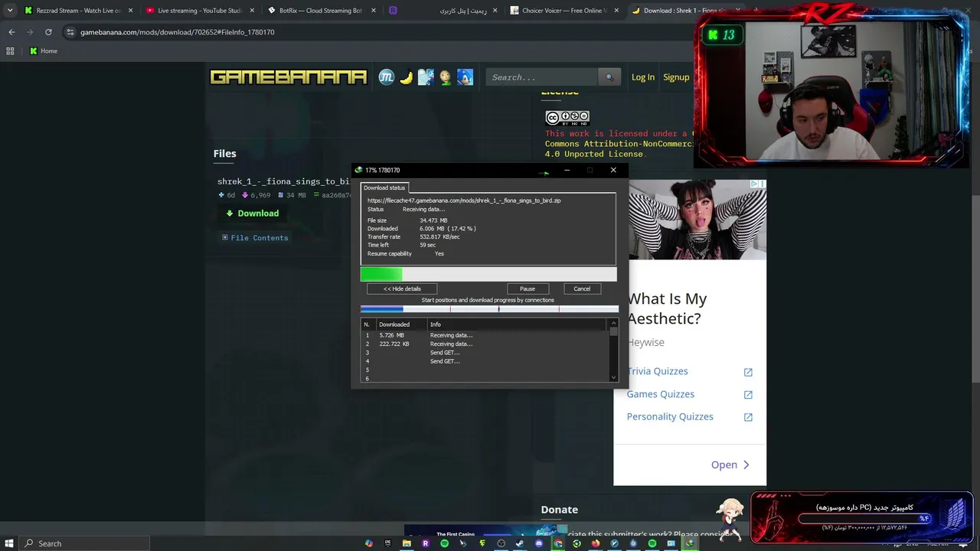Click the green download progress bar

pyautogui.click(x=488, y=274)
